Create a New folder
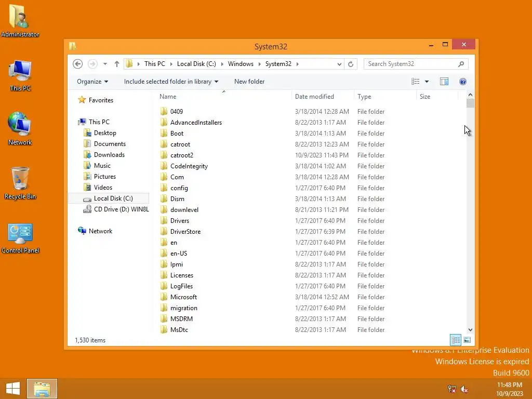The image size is (532, 399). point(249,82)
